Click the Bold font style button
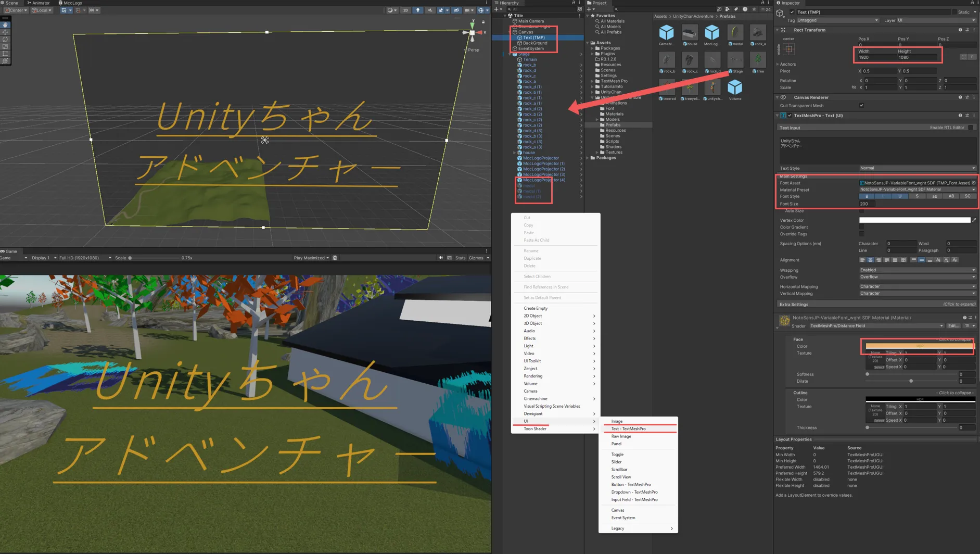Viewport: 980px width, 554px height. [867, 196]
